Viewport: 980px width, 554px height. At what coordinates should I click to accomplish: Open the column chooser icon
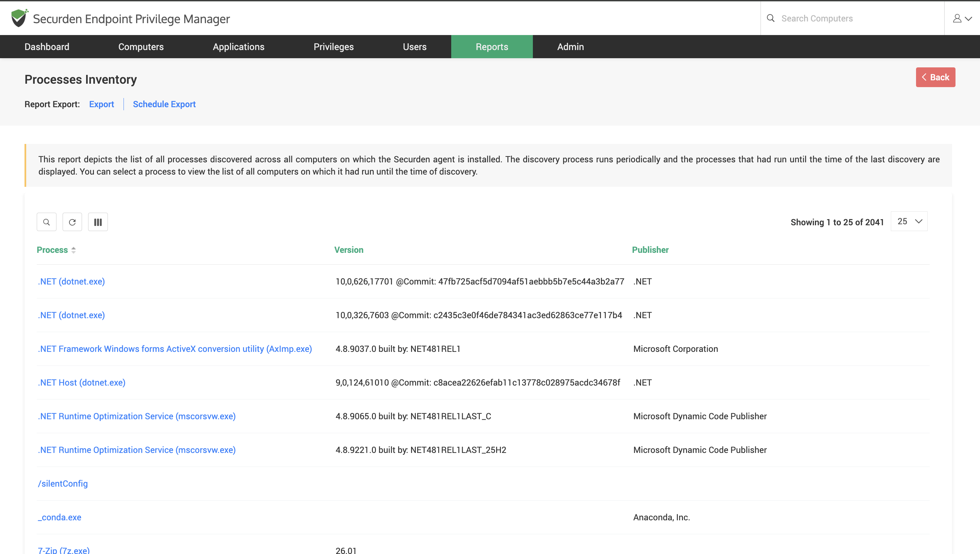(98, 222)
